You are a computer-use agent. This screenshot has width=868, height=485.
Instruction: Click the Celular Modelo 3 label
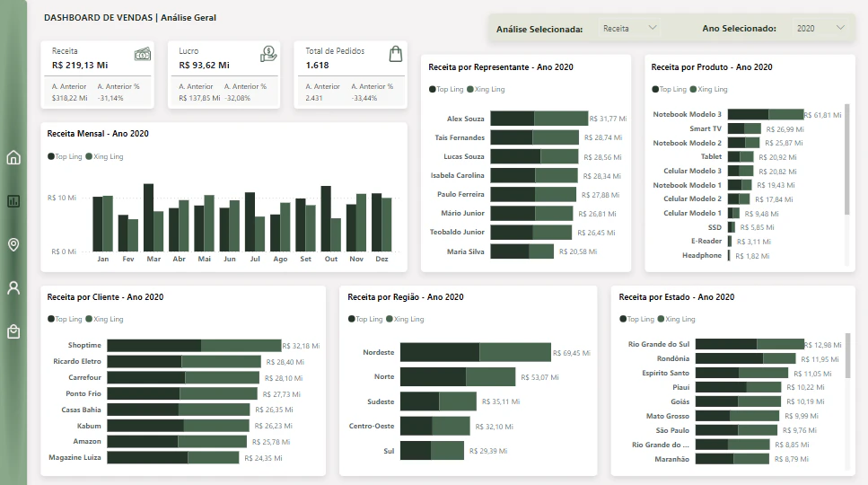[x=693, y=171]
